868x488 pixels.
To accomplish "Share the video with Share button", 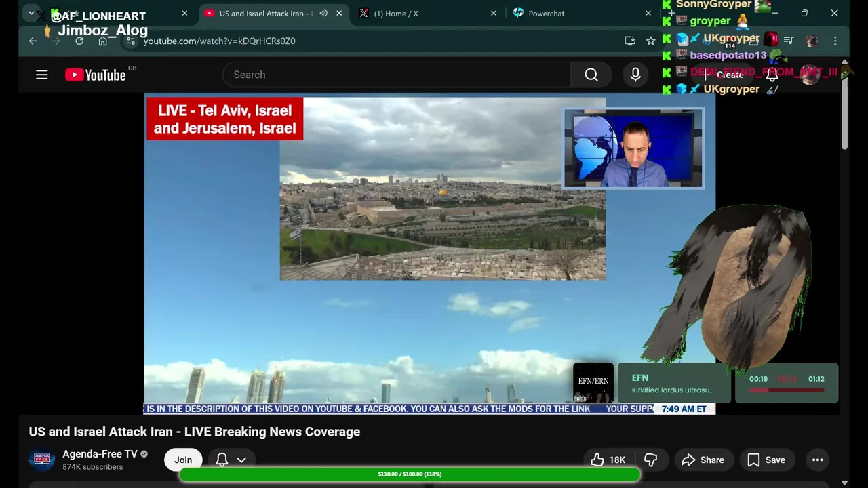I will click(703, 460).
